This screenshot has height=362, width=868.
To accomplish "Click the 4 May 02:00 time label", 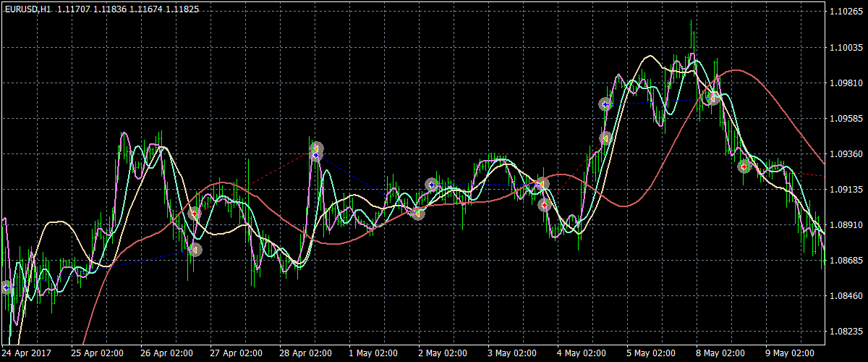I will (583, 353).
